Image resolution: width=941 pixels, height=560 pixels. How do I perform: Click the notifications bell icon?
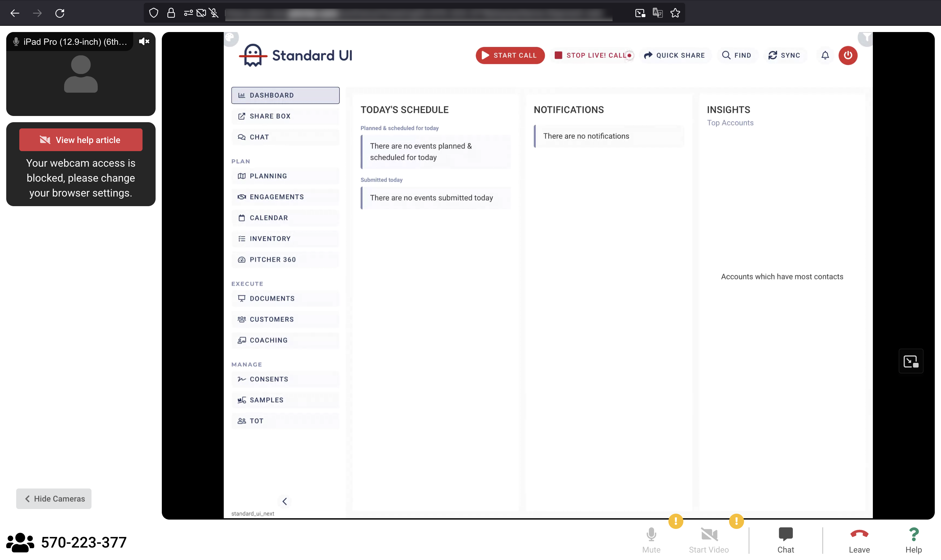pos(825,55)
